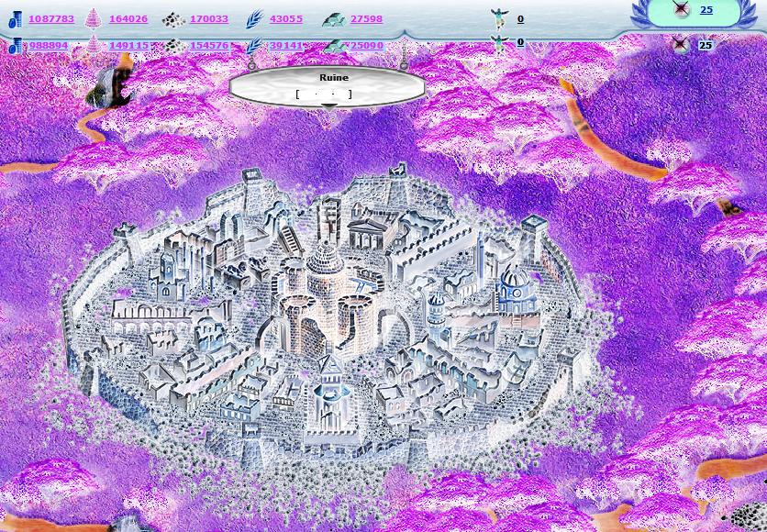767x532 pixels.
Task: Click the stone pile icon beside 170033
Action: click(x=173, y=19)
